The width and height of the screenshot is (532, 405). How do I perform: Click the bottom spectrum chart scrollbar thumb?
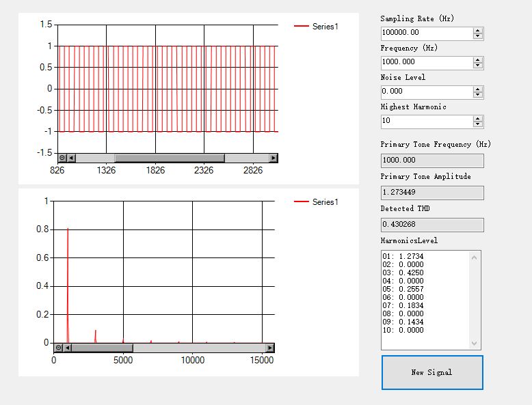[x=102, y=348]
